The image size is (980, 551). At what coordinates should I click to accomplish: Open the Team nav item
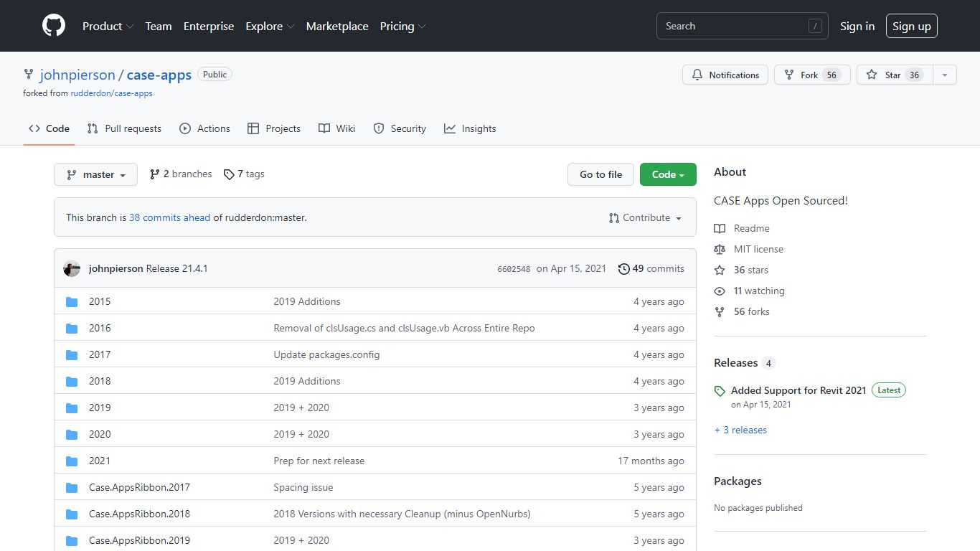[159, 26]
